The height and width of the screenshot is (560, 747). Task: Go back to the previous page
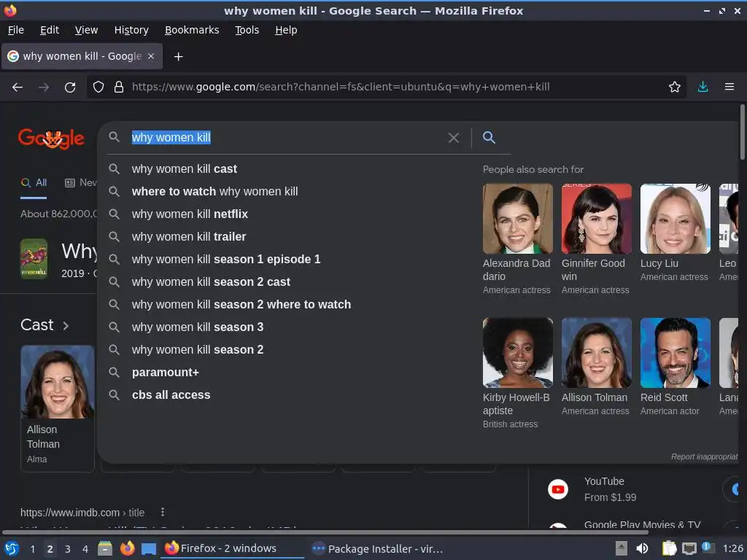(x=18, y=87)
